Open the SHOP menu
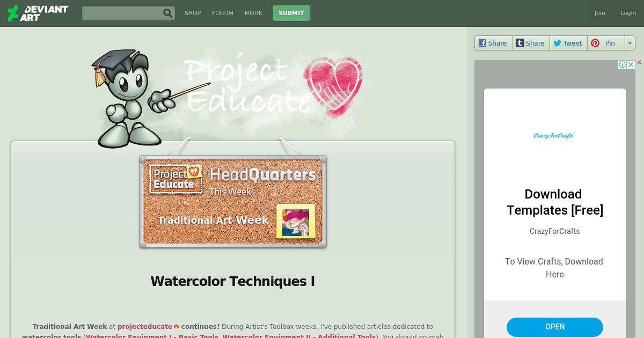This screenshot has width=644, height=338. tap(193, 13)
